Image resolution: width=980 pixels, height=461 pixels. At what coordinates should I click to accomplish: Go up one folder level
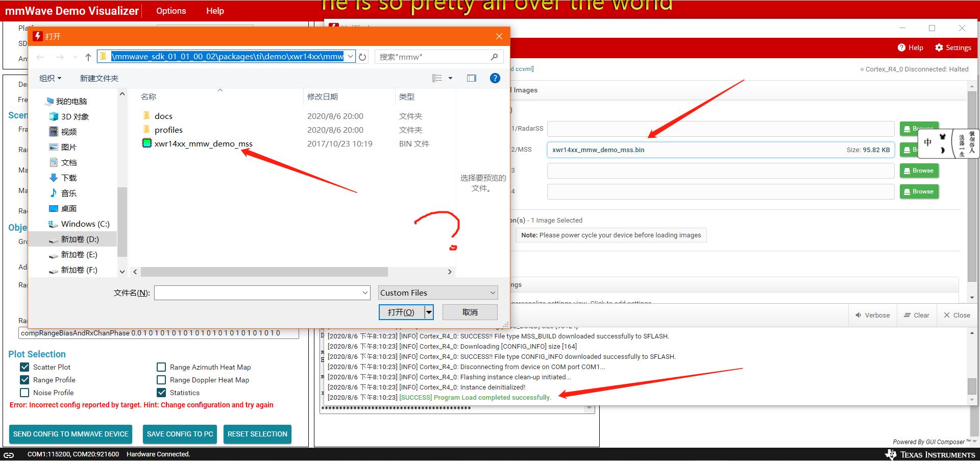pyautogui.click(x=88, y=57)
